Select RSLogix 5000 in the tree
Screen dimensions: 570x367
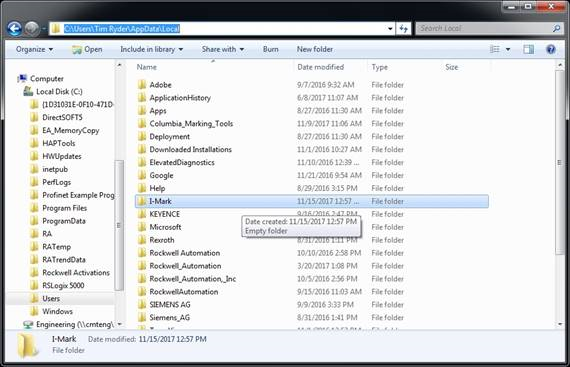[x=63, y=285]
